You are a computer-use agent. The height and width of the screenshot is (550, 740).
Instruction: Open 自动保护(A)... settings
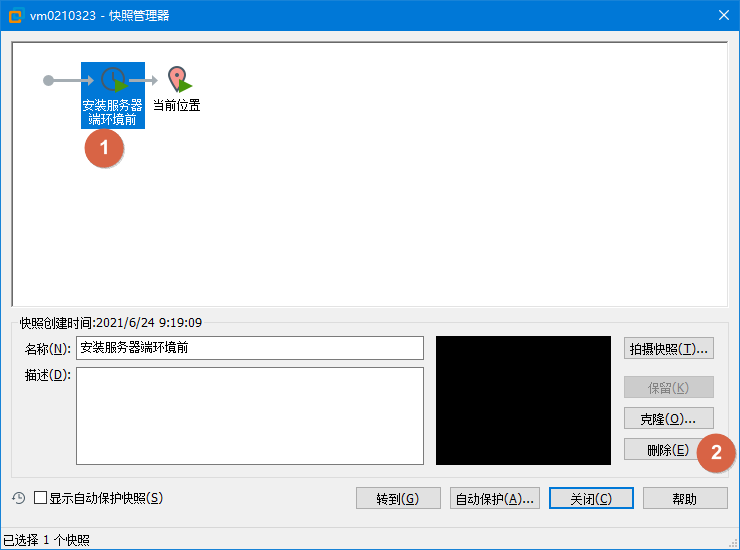coord(495,499)
